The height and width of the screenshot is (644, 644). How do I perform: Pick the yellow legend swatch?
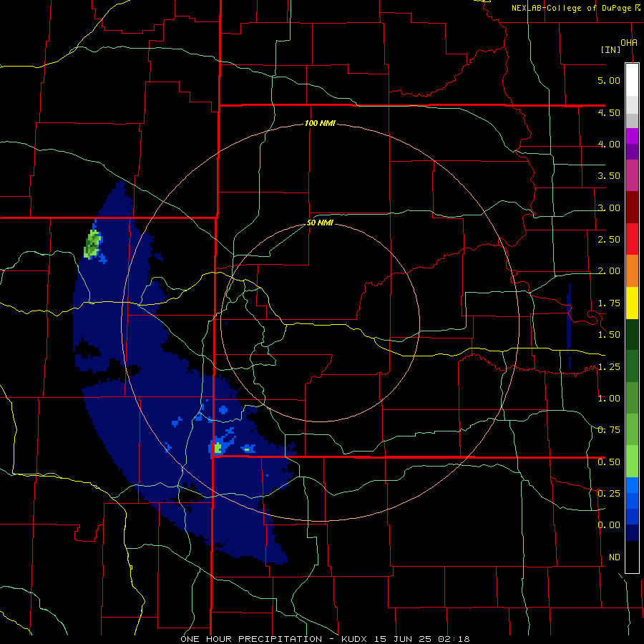(632, 303)
